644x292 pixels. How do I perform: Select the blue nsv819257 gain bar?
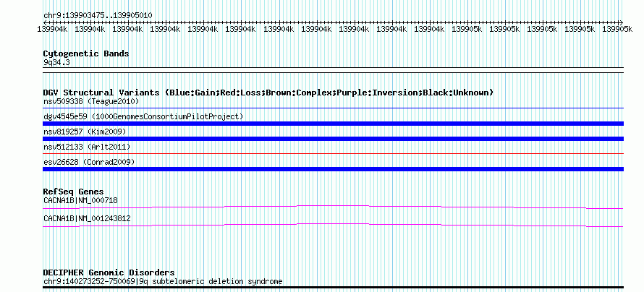333,139
